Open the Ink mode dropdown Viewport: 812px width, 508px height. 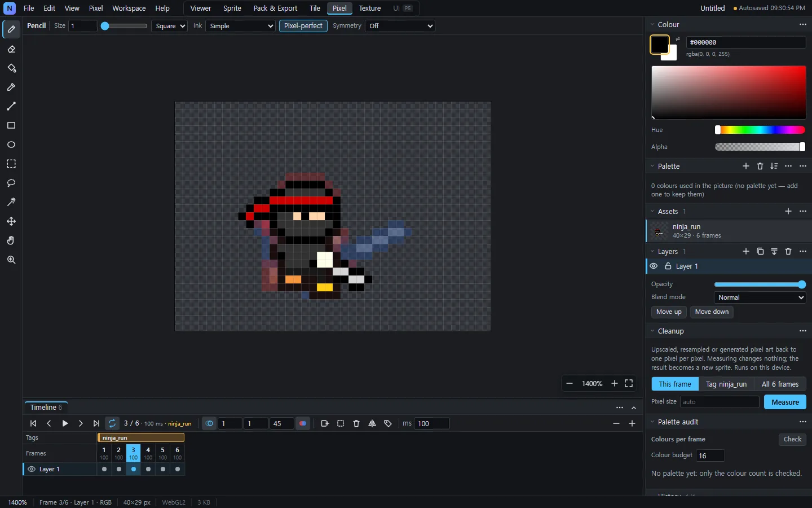tap(240, 26)
